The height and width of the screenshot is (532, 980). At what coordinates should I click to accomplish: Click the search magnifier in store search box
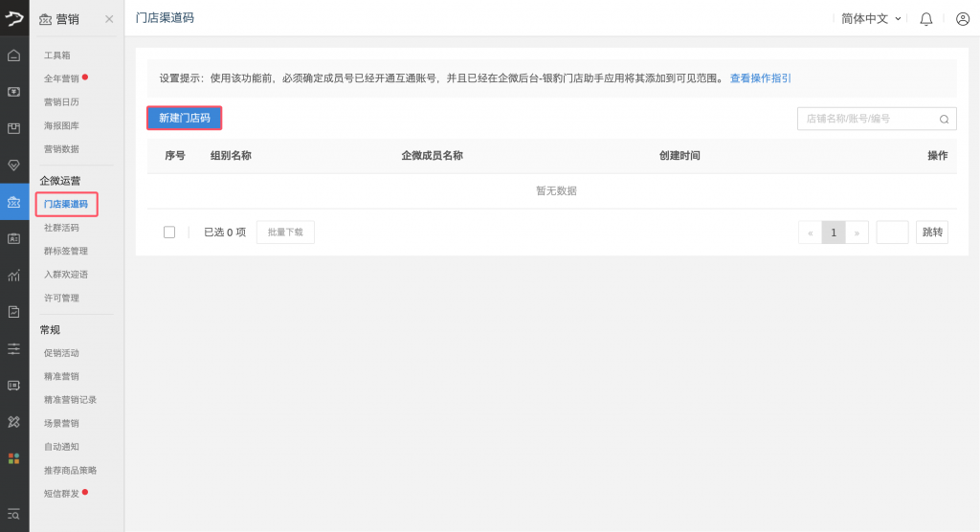(944, 119)
